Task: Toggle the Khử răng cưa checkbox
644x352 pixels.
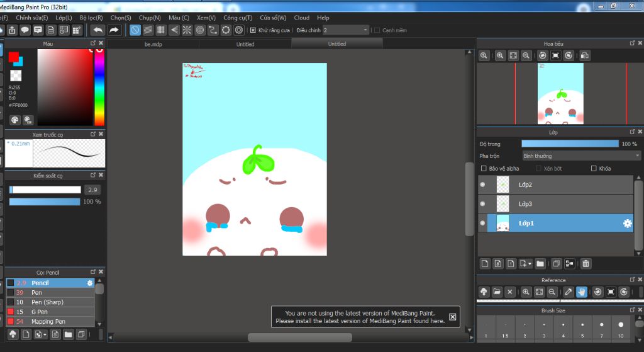Action: point(253,30)
